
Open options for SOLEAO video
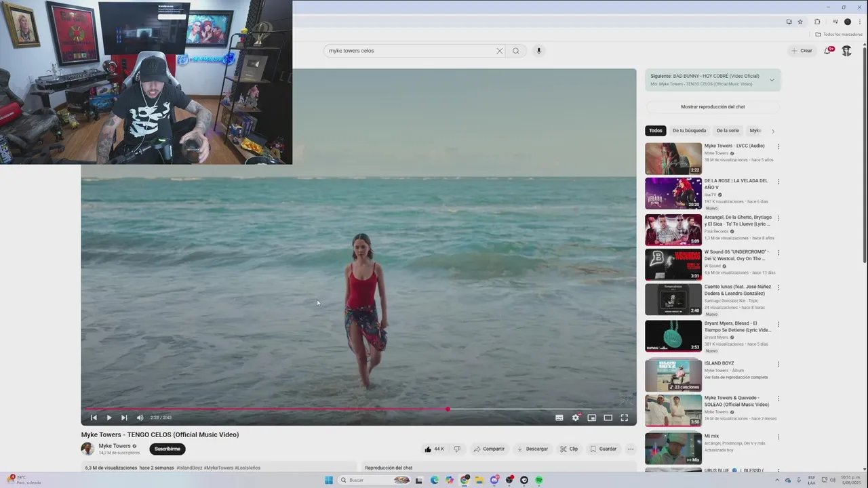778,399
